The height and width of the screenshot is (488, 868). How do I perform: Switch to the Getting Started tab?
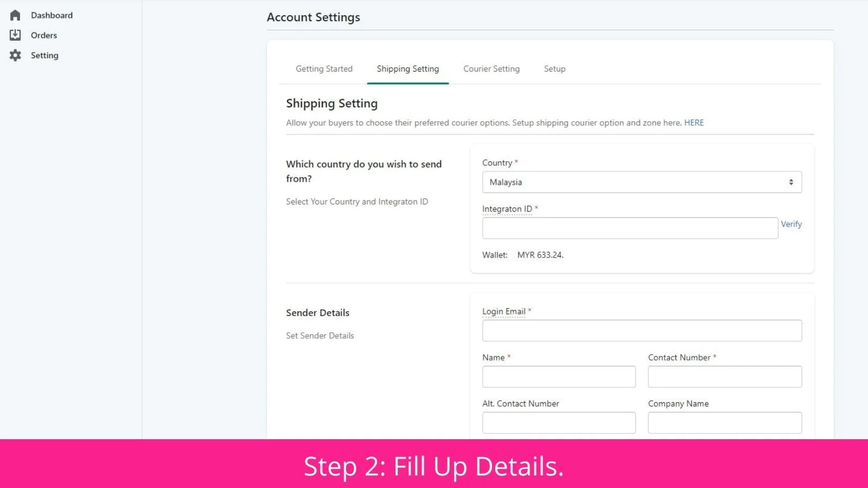point(324,69)
